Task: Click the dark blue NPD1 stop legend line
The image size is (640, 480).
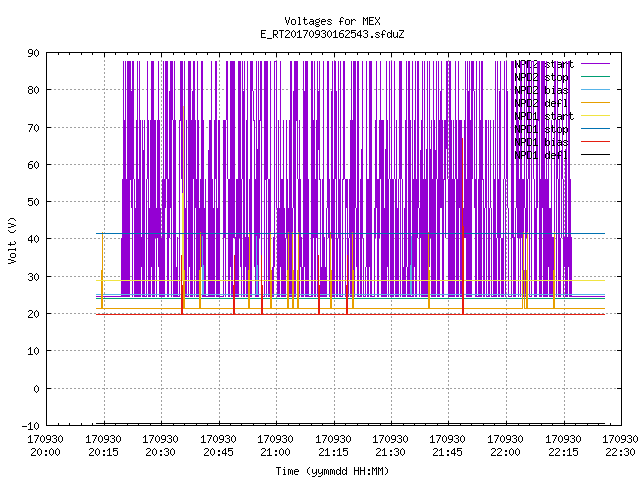Action: 595,128
